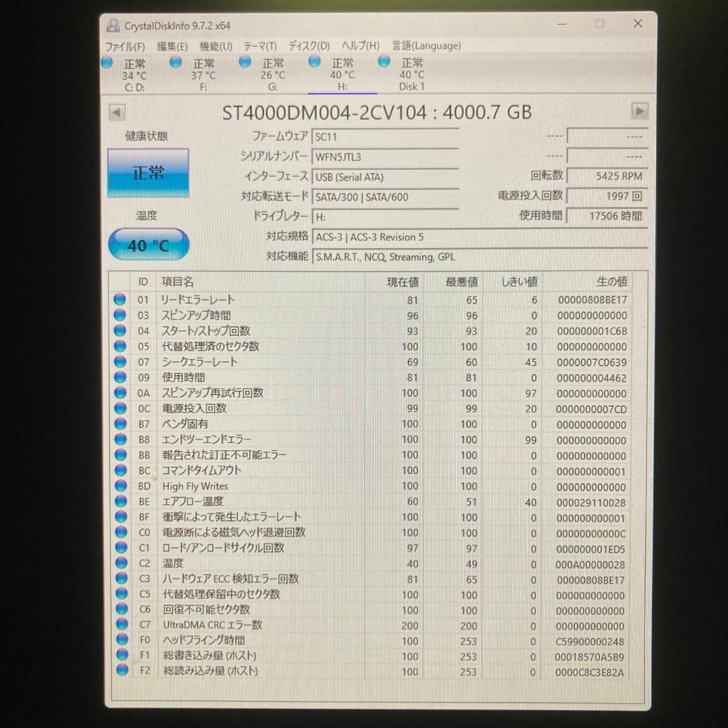The width and height of the screenshot is (728, 728).
Task: Open the 編集(E) menu
Action: tap(173, 47)
